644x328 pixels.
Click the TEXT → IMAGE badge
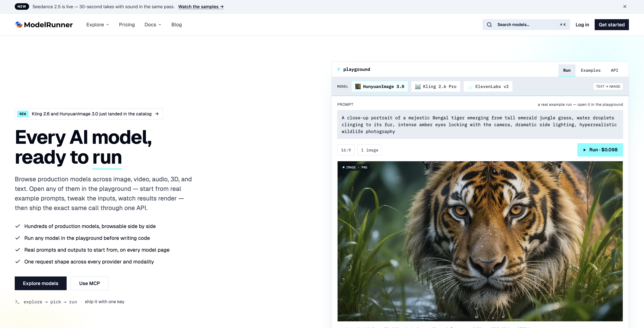pyautogui.click(x=608, y=86)
